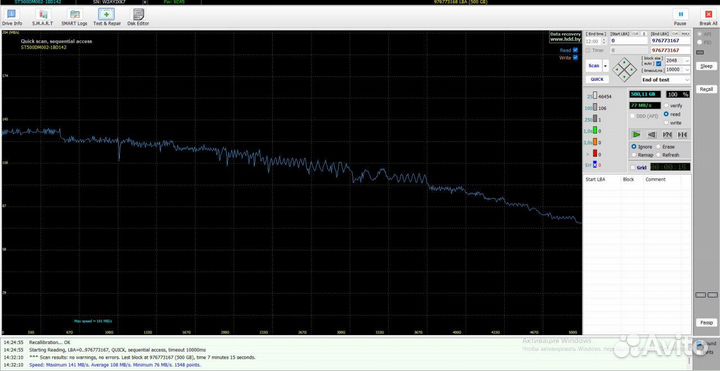Click the green 1.0s block indicator
Viewport: 720px width, 371px height.
click(595, 130)
